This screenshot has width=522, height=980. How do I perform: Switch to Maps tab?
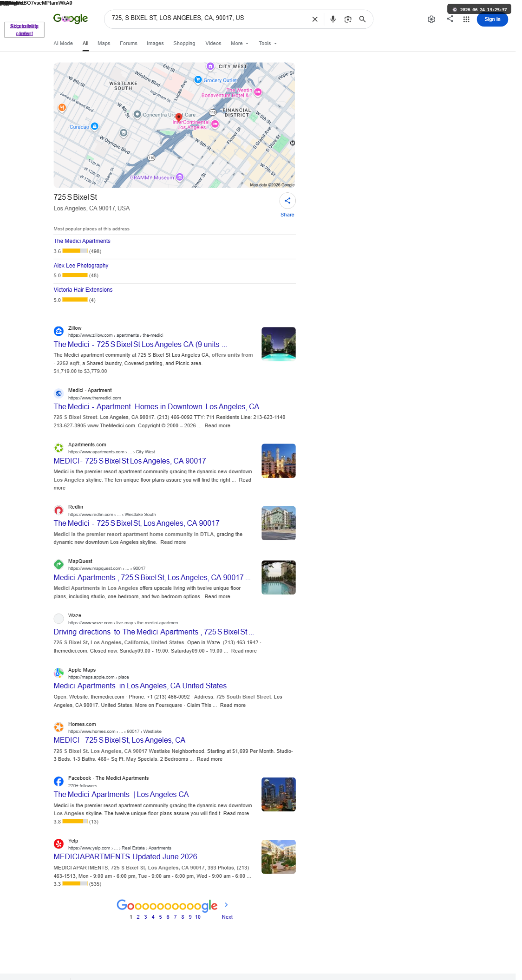tap(104, 43)
